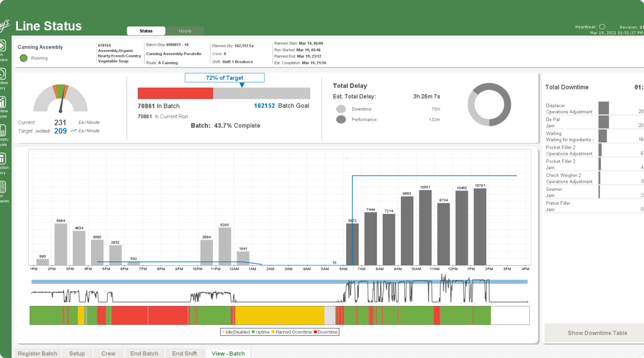Screen dimensions: 644x358
Task: Open the Downtime History sidebar icon with clock
Action: click(2, 74)
